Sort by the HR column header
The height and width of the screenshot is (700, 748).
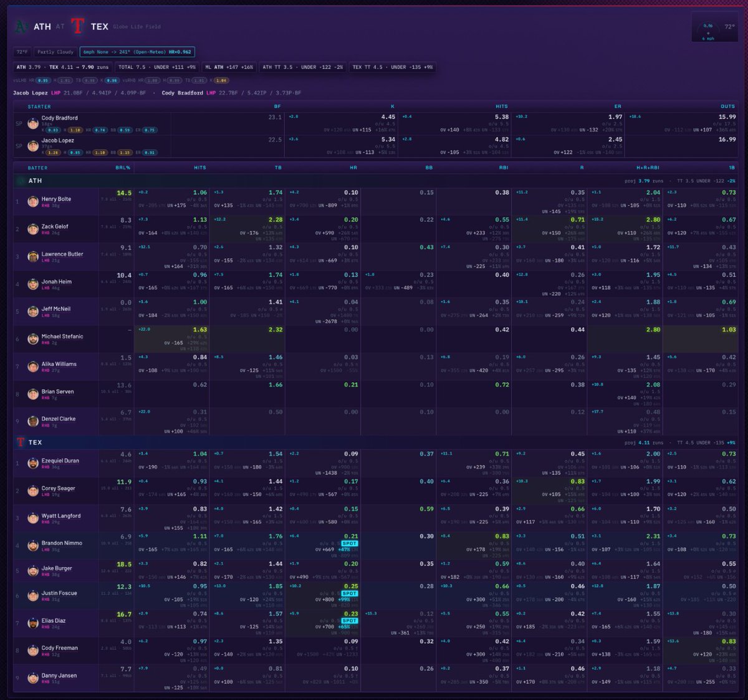point(353,168)
